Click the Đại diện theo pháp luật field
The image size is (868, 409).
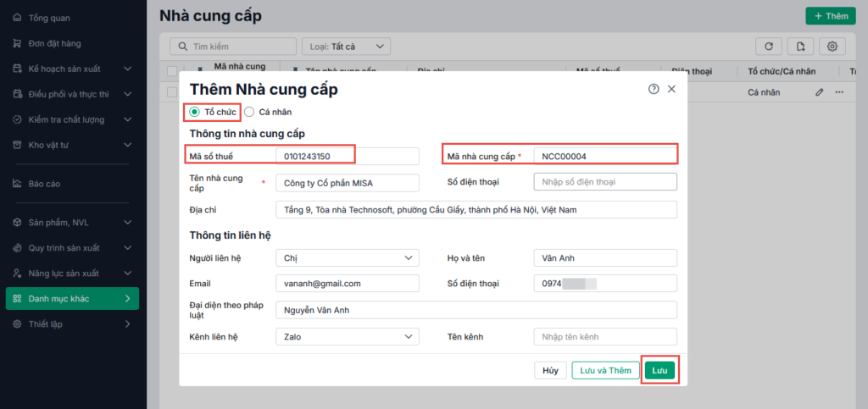[x=476, y=310]
